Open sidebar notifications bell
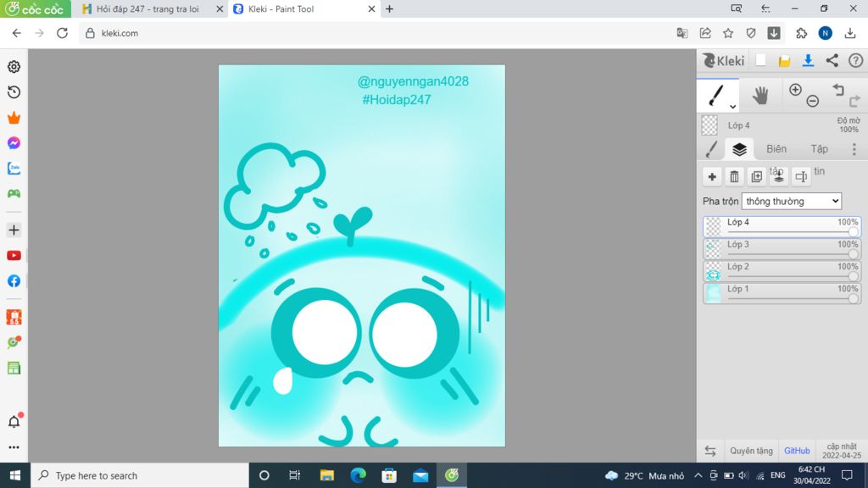Screen dimensions: 868x488 tap(14, 422)
